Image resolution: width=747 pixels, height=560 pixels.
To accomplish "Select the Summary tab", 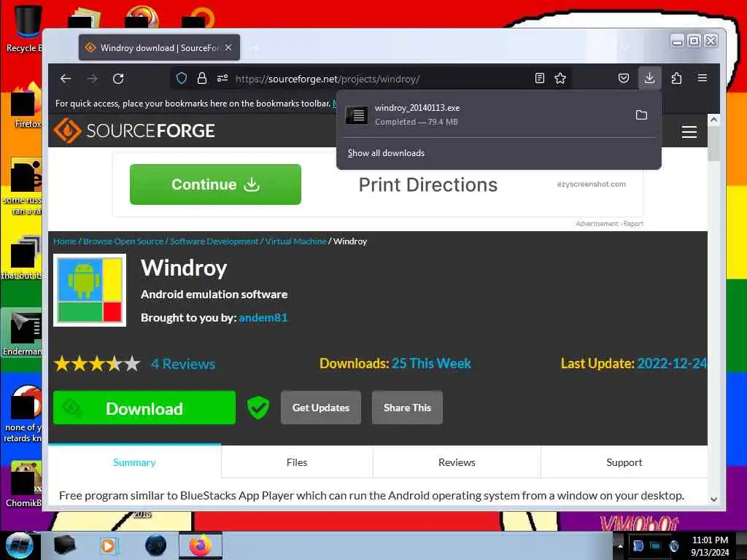I will pyautogui.click(x=134, y=462).
